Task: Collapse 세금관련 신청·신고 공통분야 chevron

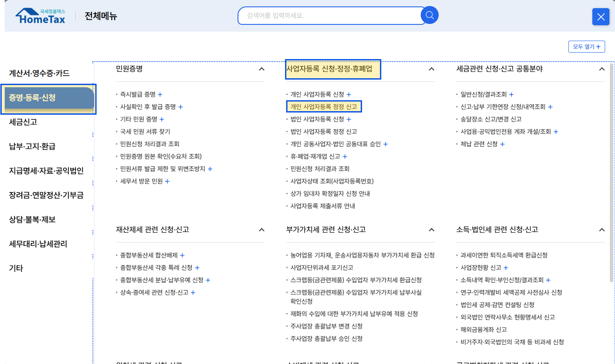Action: pos(602,69)
